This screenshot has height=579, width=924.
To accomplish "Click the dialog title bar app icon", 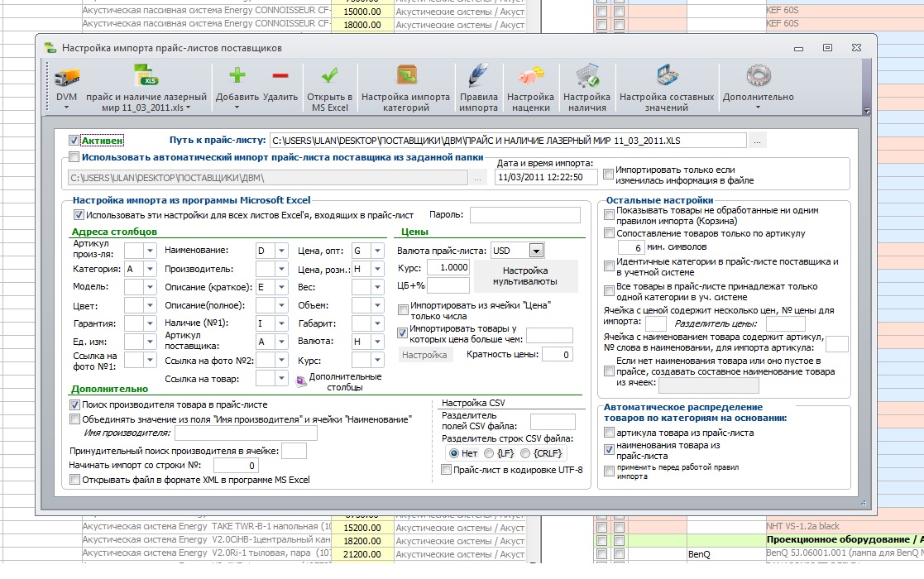I will (x=50, y=48).
